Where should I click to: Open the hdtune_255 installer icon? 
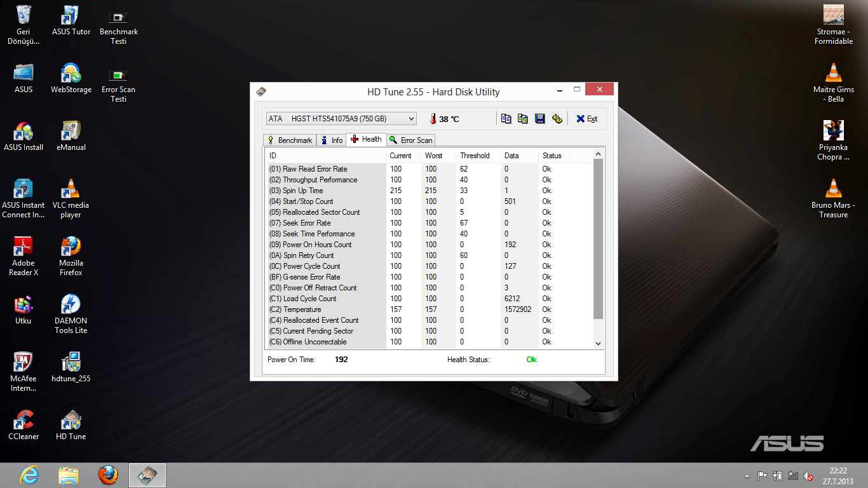[x=71, y=367]
